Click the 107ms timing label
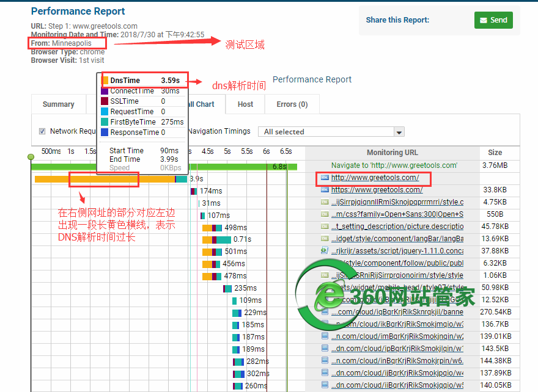This screenshot has height=392, width=538. (219, 215)
